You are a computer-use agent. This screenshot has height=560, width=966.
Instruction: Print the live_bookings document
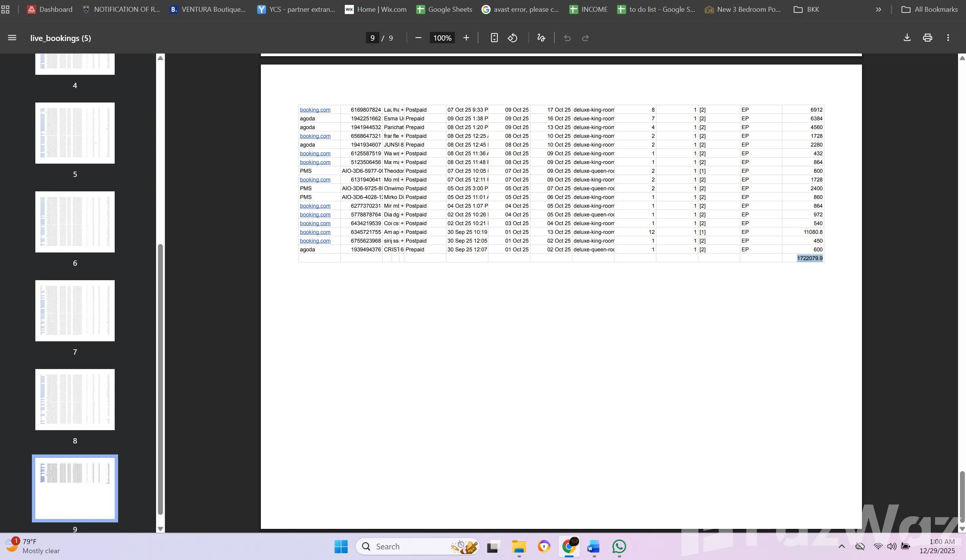click(x=927, y=38)
